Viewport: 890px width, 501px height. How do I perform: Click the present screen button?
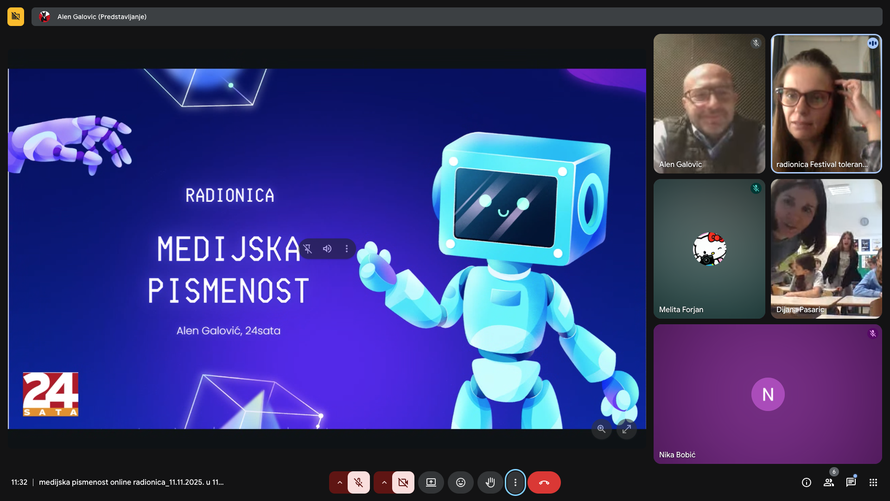click(x=431, y=482)
